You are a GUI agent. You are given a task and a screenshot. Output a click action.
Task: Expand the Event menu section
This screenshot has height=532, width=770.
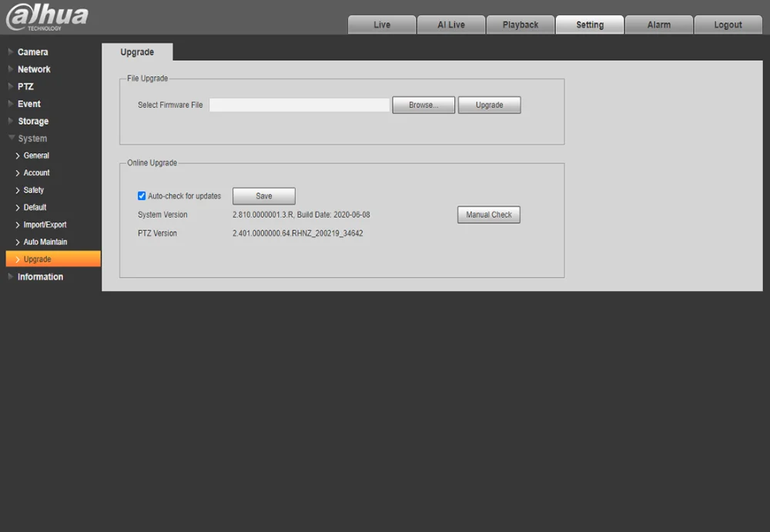pos(29,104)
